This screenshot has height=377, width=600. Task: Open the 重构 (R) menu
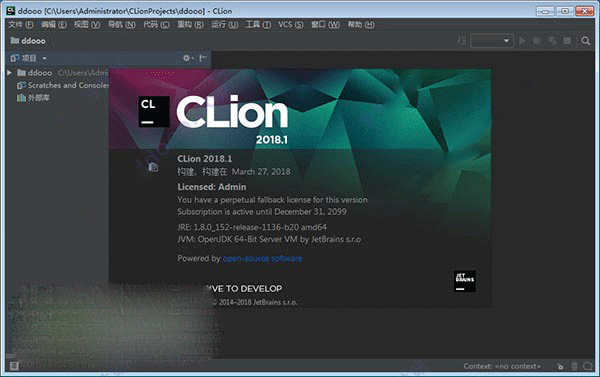(190, 24)
